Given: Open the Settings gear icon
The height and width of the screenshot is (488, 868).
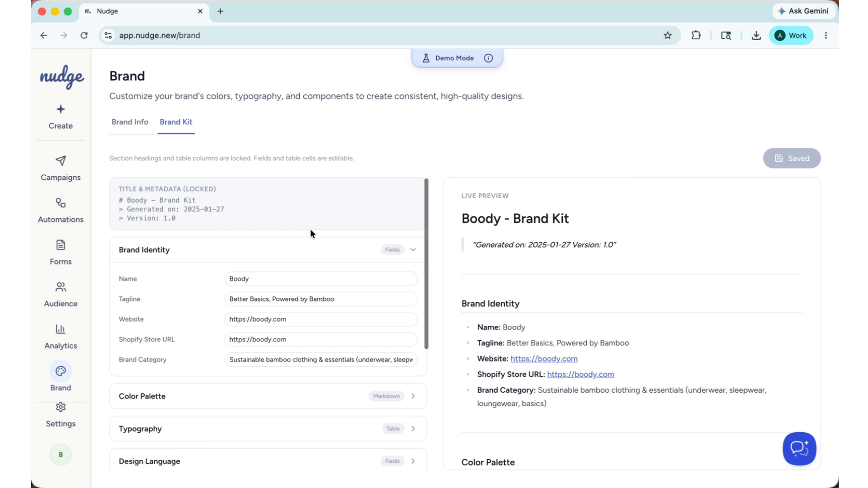Looking at the screenshot, I should pos(61,407).
